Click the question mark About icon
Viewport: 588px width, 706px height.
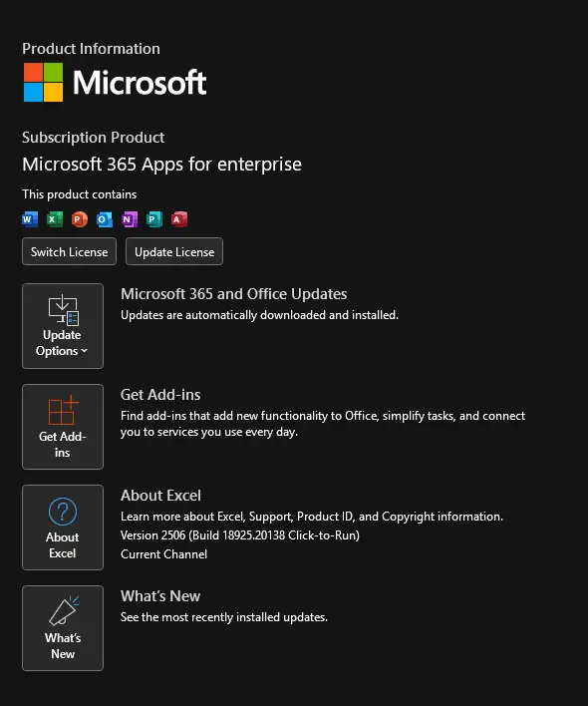pos(63,512)
